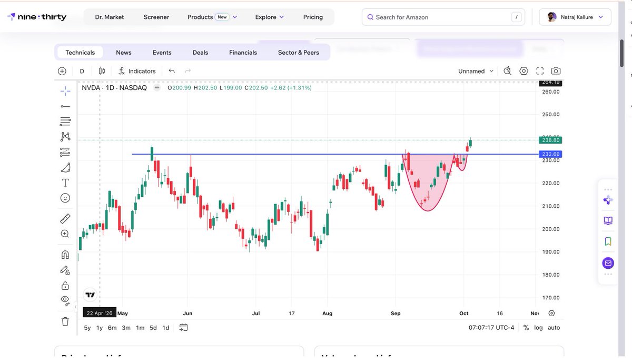The width and height of the screenshot is (632, 364).
Task: Open timezone menu at 07:07:17 UTC-4
Action: tap(491, 328)
